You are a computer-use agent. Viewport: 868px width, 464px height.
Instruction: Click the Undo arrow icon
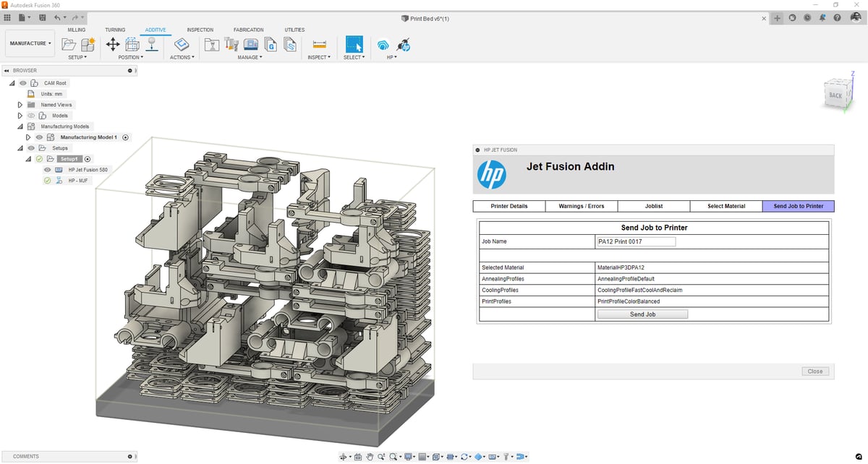coord(57,17)
